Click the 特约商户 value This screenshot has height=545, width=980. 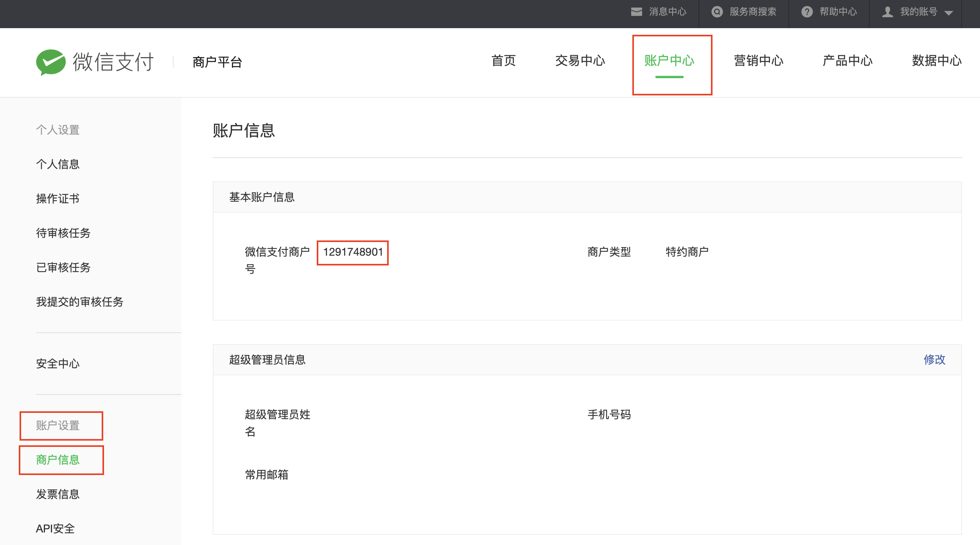[x=687, y=252]
